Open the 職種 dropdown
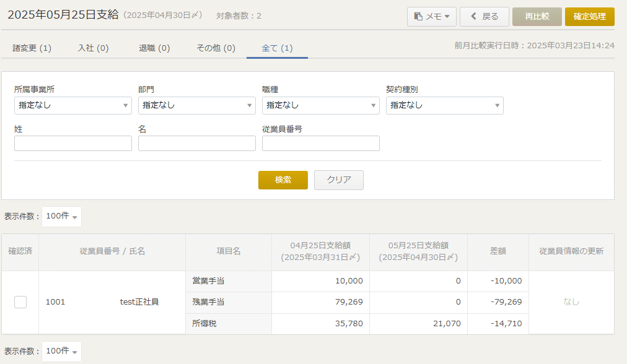The height and width of the screenshot is (364, 627). coord(320,105)
